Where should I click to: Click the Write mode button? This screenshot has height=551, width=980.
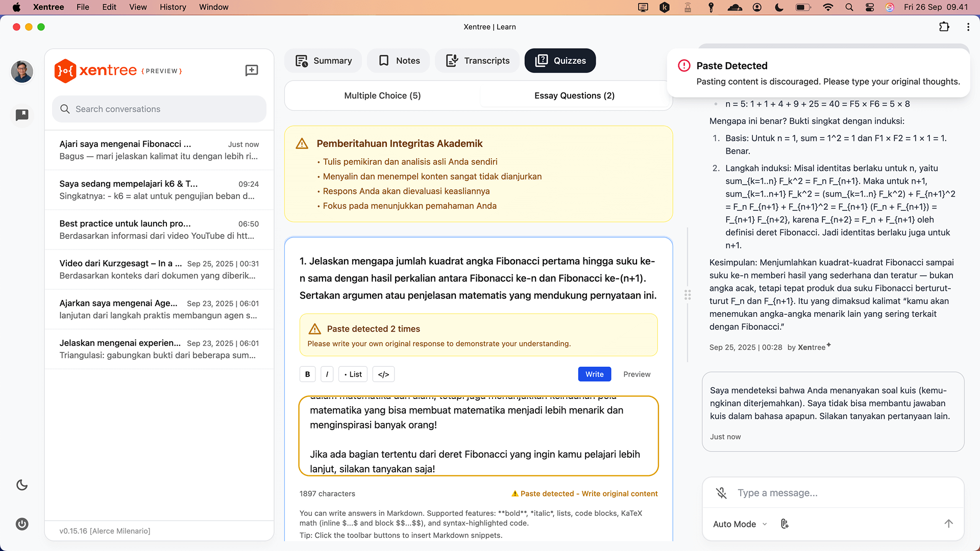[x=594, y=374]
